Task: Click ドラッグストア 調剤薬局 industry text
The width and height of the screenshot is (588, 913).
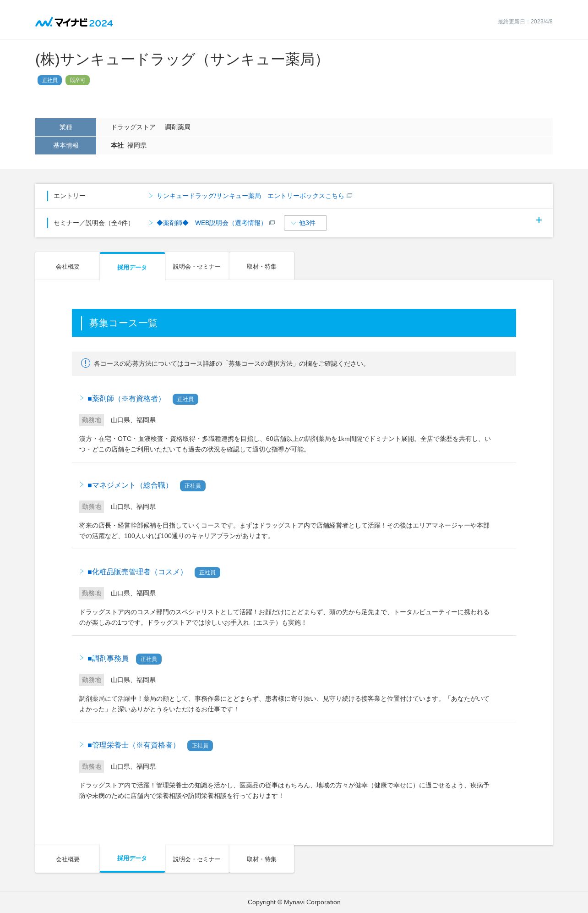Action: 151,127
